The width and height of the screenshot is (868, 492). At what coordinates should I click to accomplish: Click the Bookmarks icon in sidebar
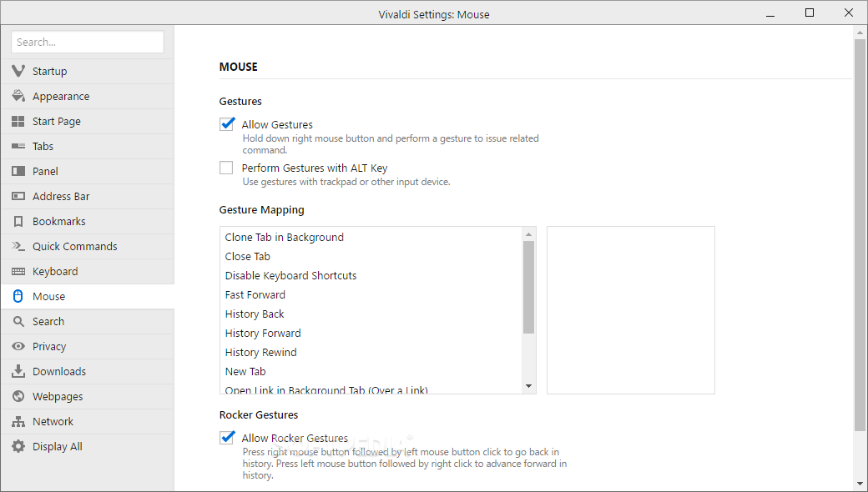pos(18,221)
